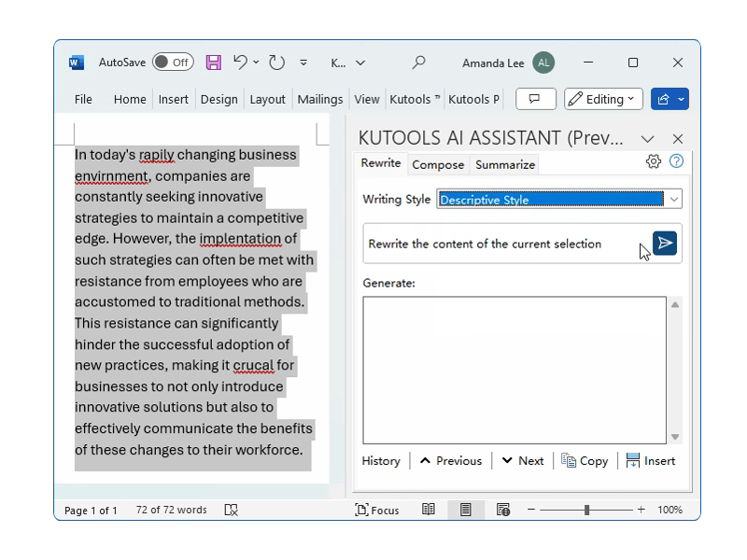Viewport: 747px width, 560px height.
Task: Click the Share button icon
Action: click(663, 99)
